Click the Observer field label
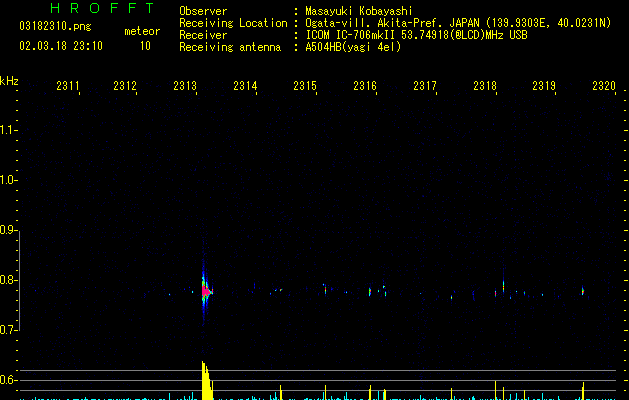Screen dimensions: 629x400 coord(203,11)
